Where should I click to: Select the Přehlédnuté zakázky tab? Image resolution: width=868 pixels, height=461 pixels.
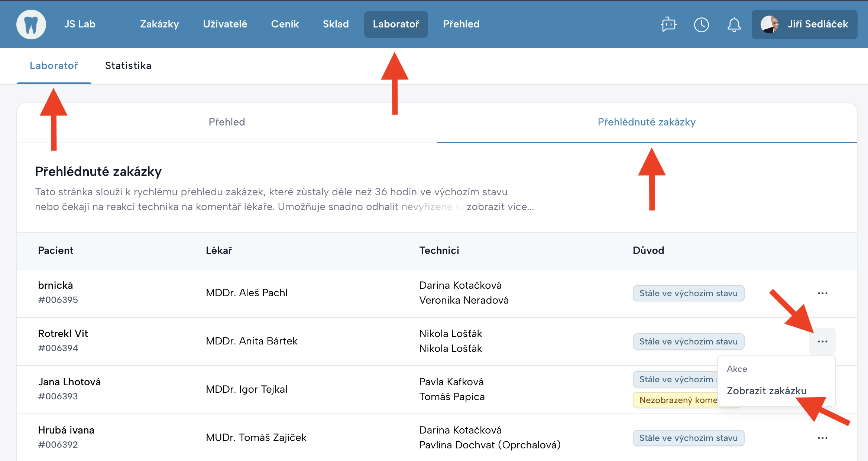(647, 122)
